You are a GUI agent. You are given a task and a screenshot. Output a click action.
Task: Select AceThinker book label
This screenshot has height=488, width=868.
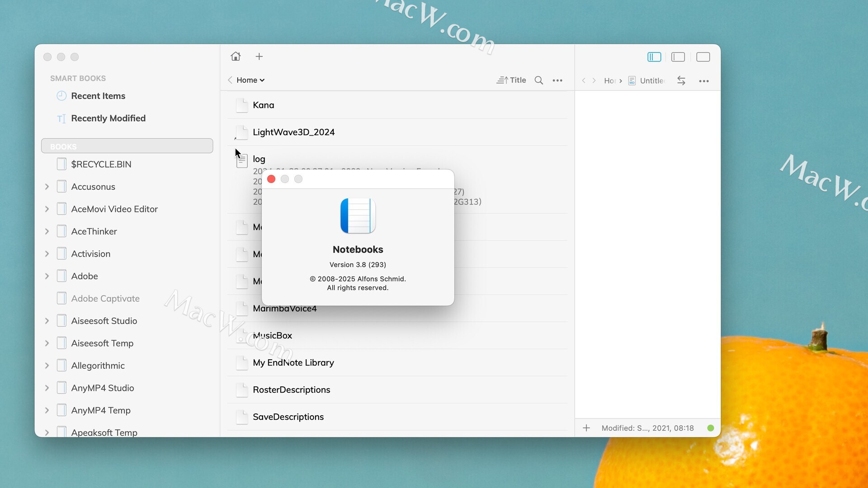pos(94,231)
